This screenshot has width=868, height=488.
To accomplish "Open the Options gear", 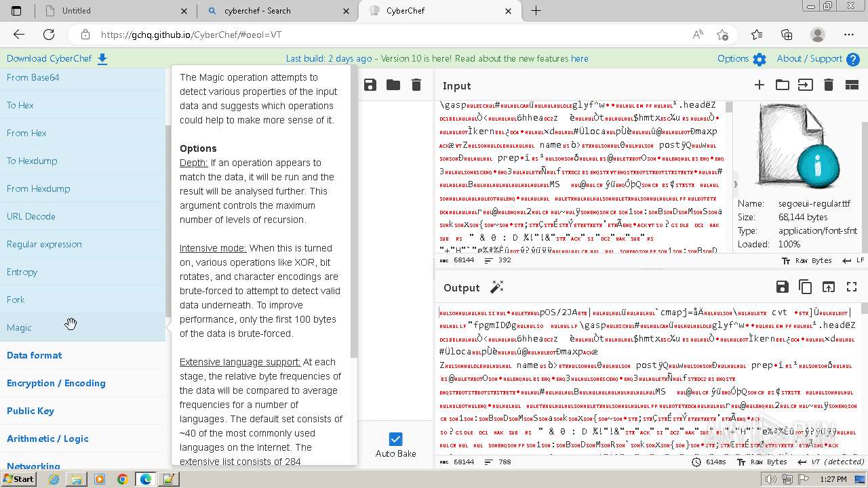I will [759, 59].
